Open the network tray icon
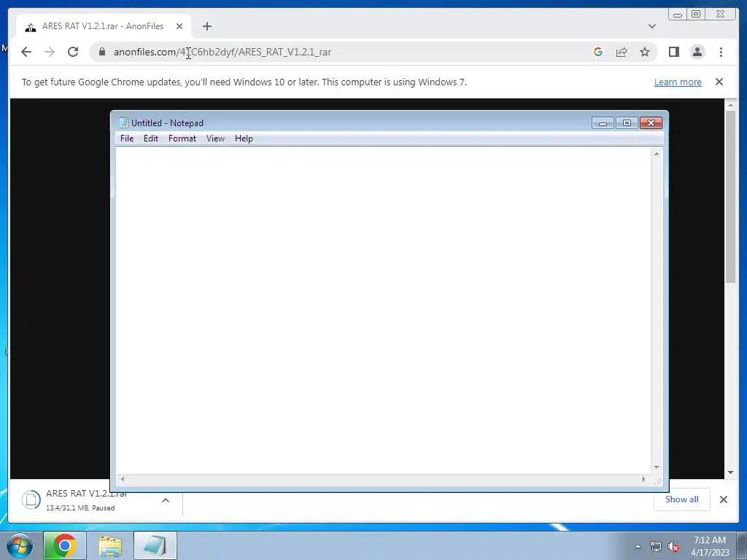 (x=656, y=546)
